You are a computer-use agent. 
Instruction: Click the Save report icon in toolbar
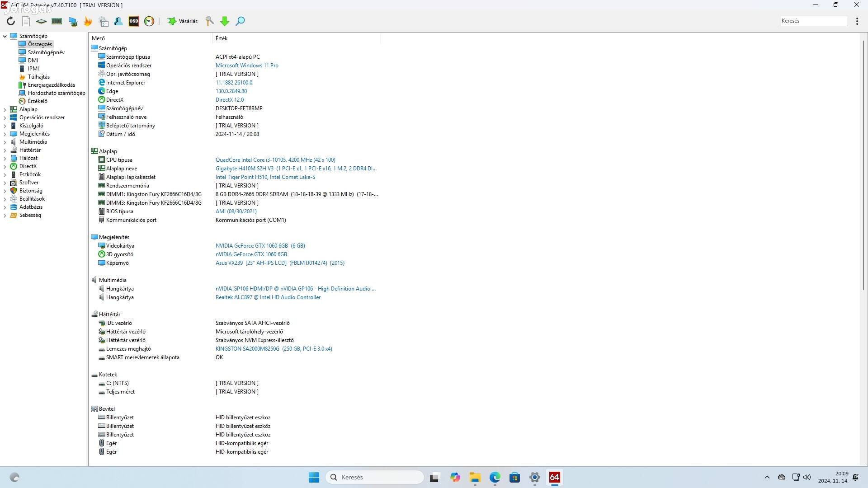point(26,21)
